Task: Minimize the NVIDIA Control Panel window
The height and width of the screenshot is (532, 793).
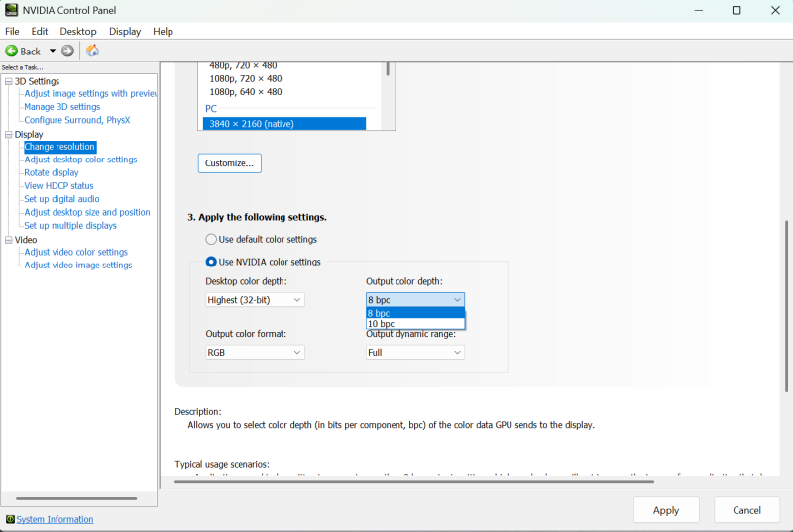Action: pos(699,10)
